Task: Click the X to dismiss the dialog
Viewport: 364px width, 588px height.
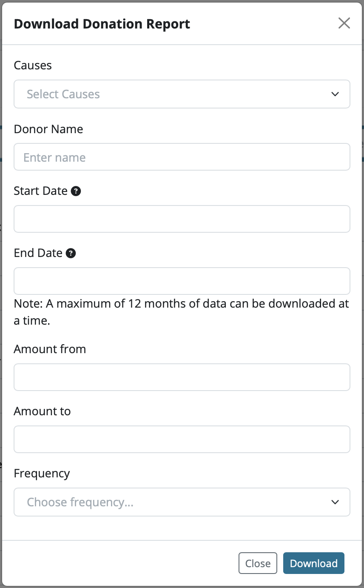Action: click(344, 23)
